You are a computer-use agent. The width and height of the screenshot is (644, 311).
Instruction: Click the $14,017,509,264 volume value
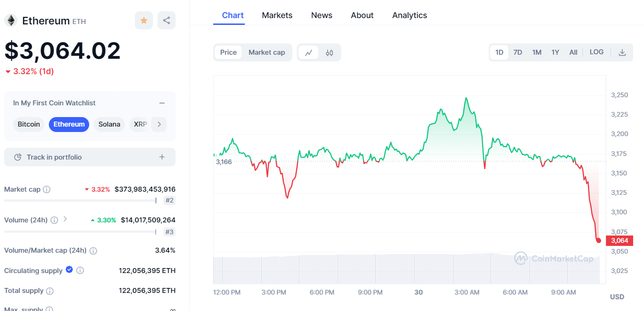(x=148, y=220)
